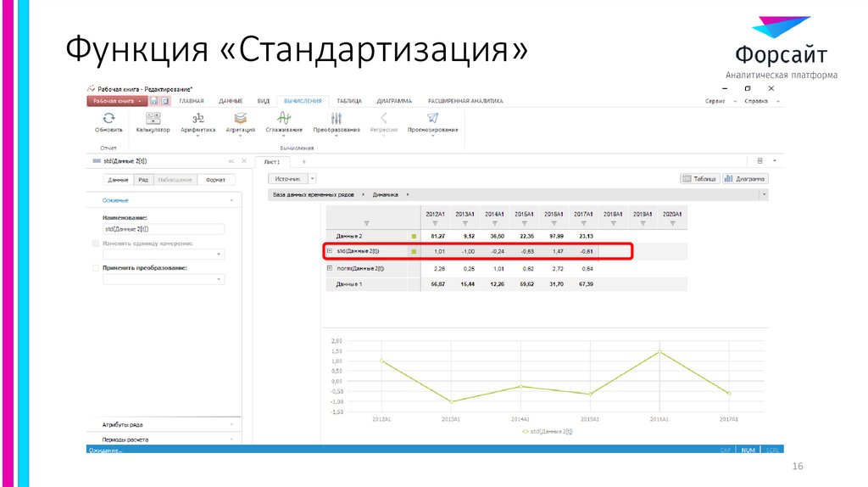Screen dimensions: 868x487
Task: Select the Лист 1 sheet tab
Action: (x=272, y=162)
